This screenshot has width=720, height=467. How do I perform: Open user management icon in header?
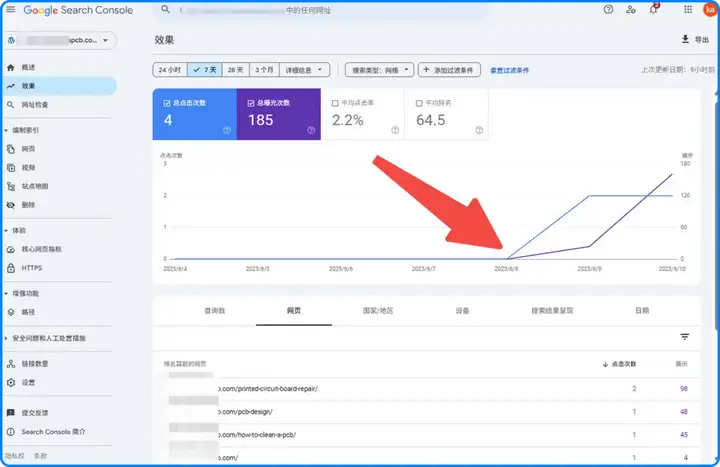[x=631, y=10]
